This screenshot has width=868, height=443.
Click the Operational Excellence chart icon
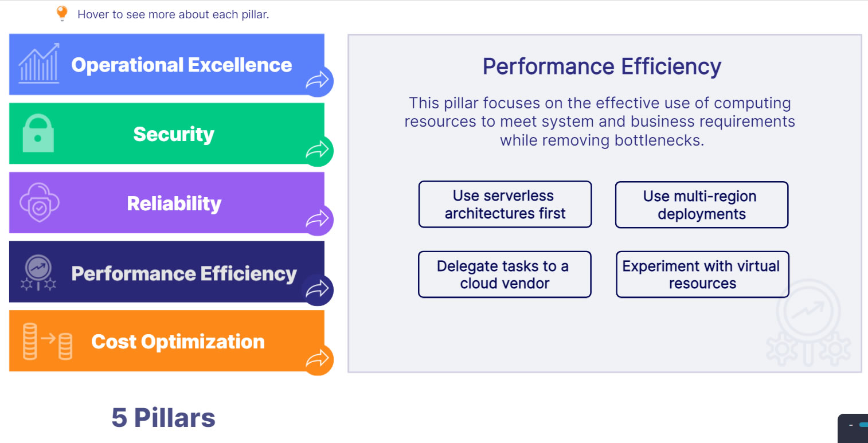(x=39, y=64)
